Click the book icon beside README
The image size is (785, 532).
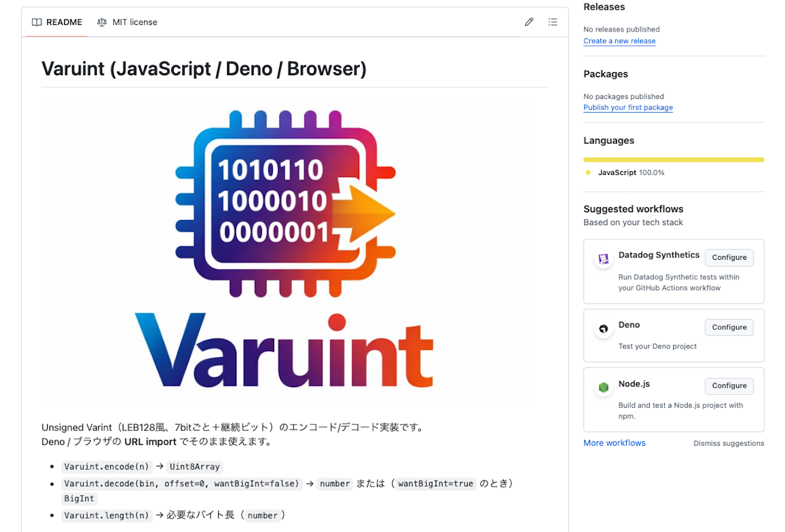point(37,22)
